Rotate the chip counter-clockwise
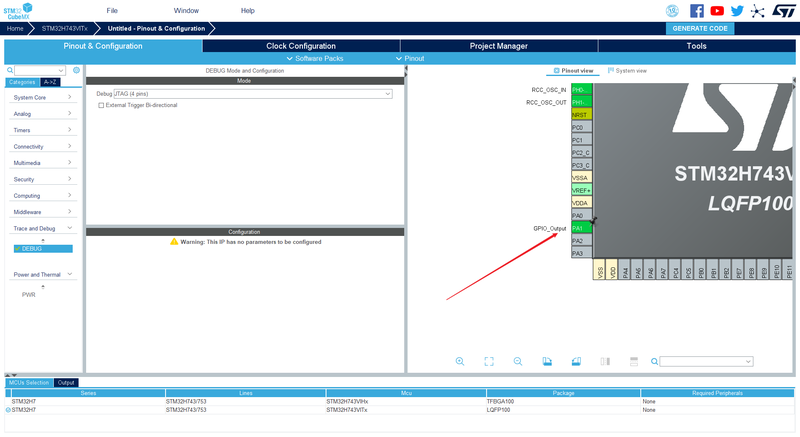 coord(576,361)
